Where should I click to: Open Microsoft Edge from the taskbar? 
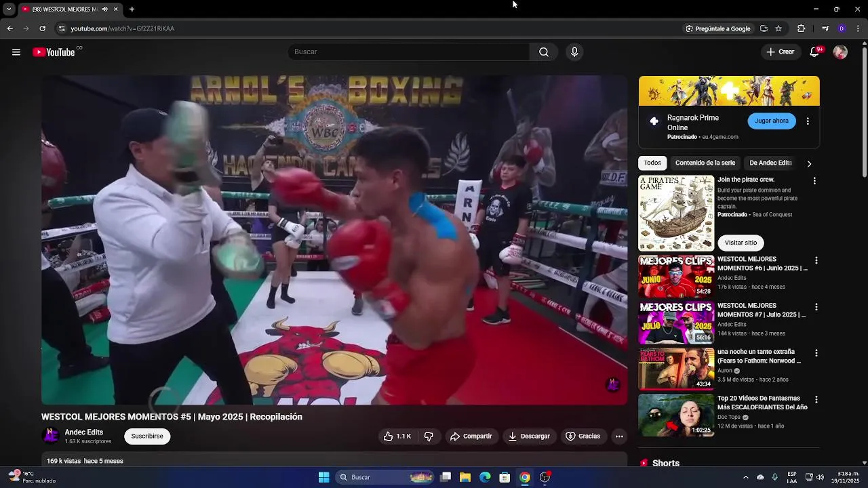[x=485, y=477]
